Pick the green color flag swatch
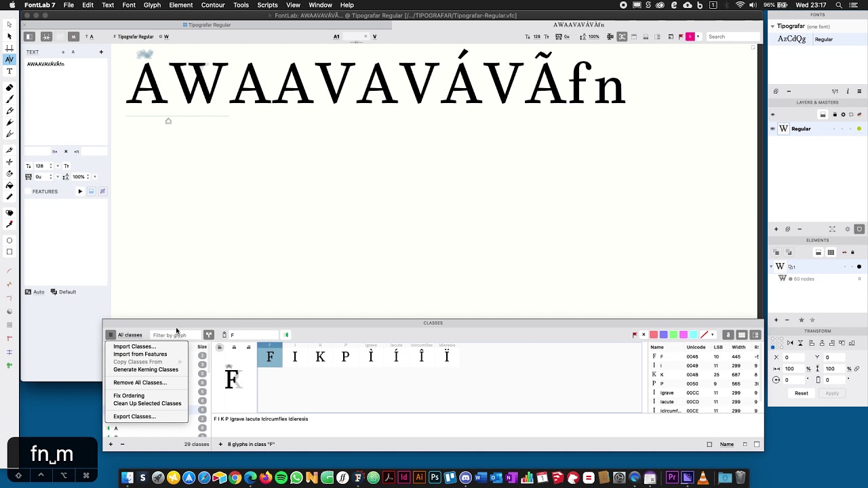 click(673, 335)
